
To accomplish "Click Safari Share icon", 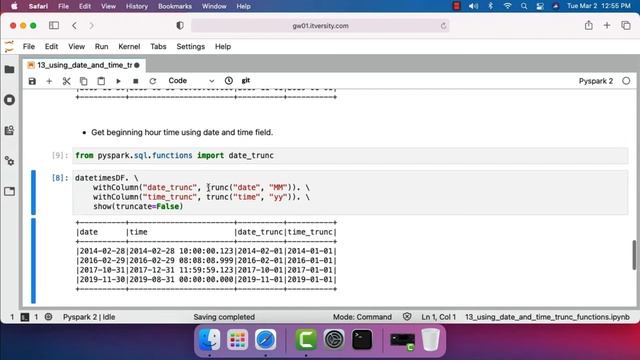I will coord(588,25).
